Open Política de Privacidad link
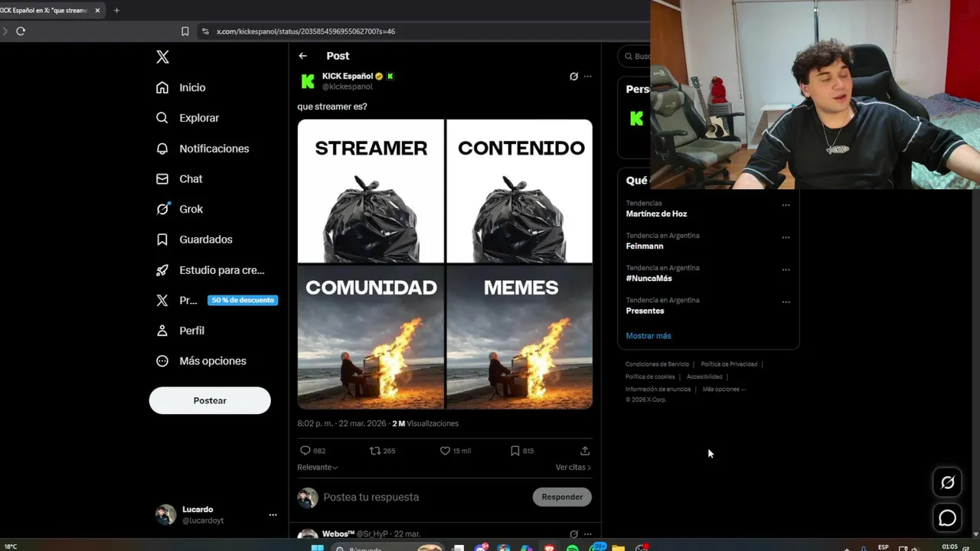The height and width of the screenshot is (551, 980). (729, 364)
